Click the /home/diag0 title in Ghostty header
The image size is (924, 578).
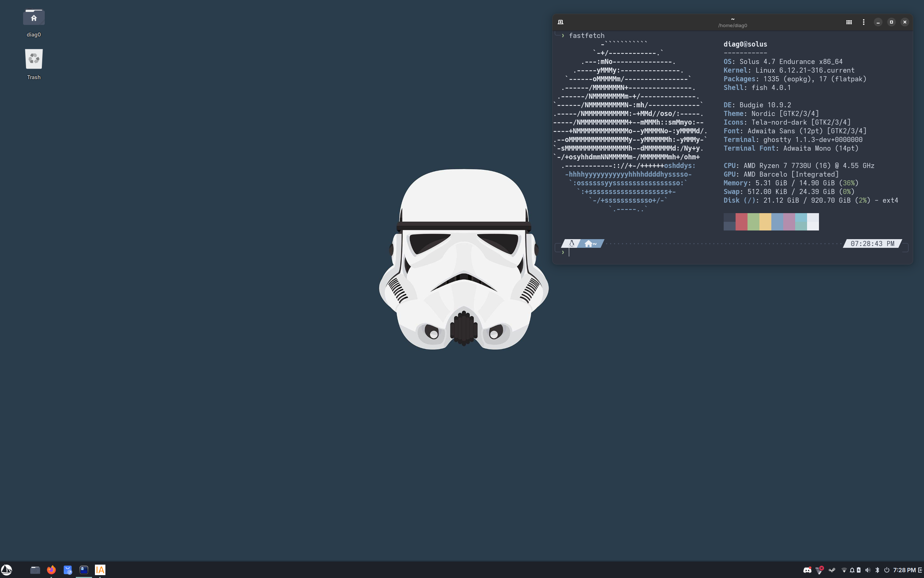click(x=733, y=25)
